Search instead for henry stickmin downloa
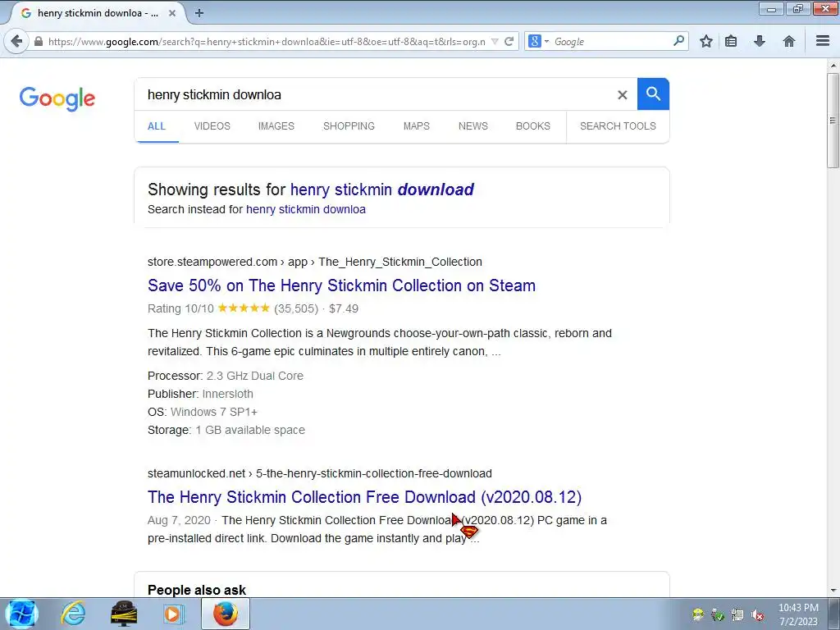The width and height of the screenshot is (840, 630). 306,209
